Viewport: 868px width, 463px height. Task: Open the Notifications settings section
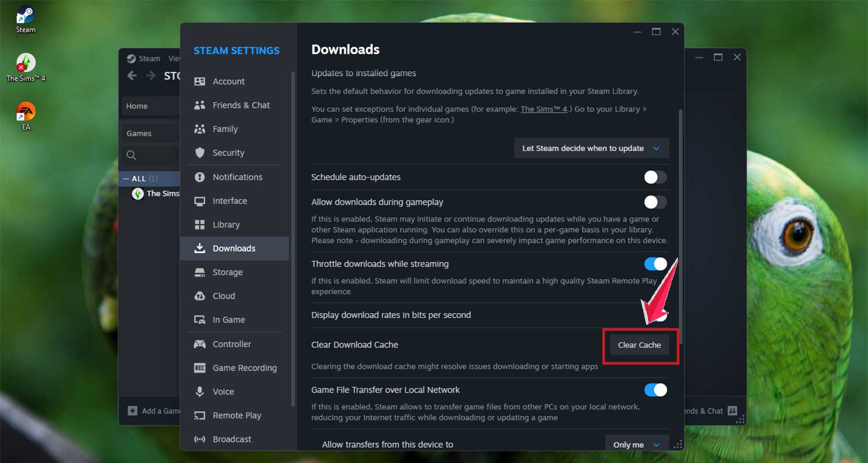(x=235, y=177)
